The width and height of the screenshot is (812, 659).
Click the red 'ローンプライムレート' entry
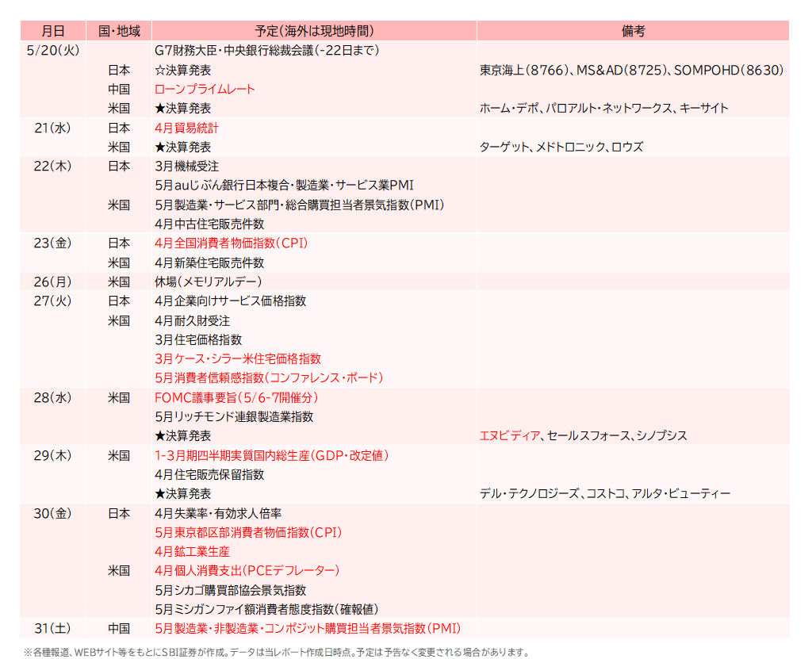(205, 89)
